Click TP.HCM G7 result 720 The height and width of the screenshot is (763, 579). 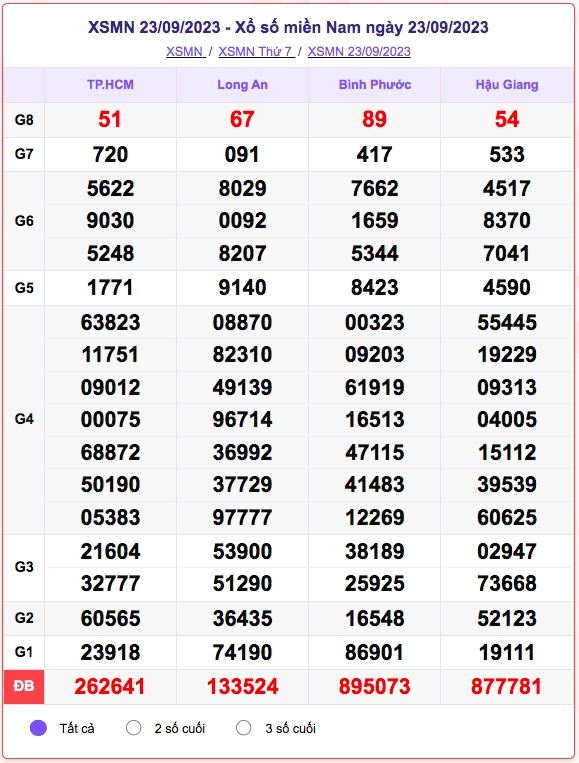(x=110, y=155)
